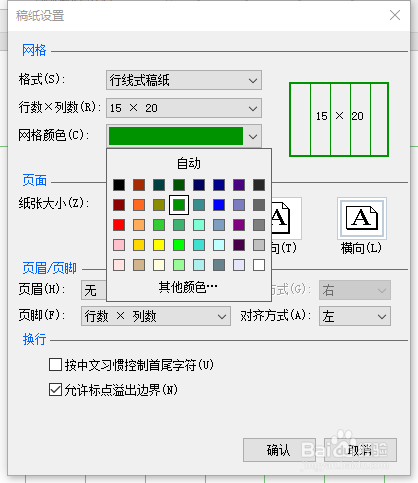This screenshot has height=483, width=418.
Task: Close the 稿纸设置 dialog
Action: tap(395, 15)
